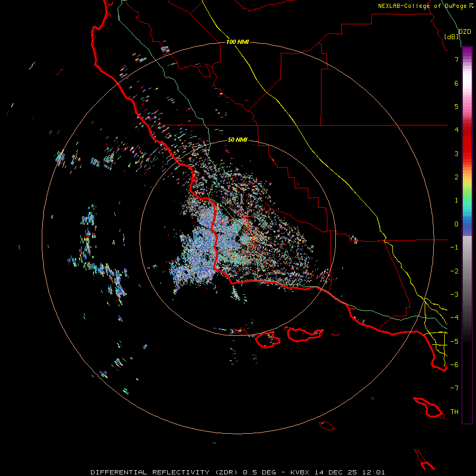Click the 100 NMI range ring label

(237, 42)
